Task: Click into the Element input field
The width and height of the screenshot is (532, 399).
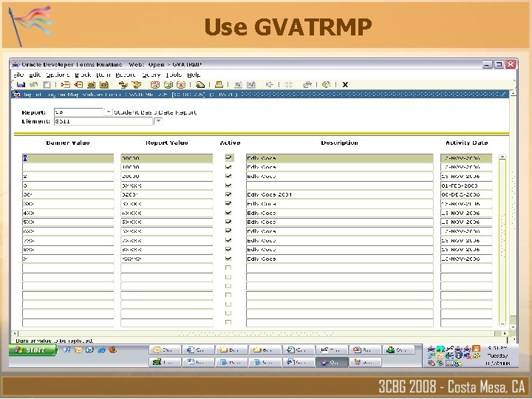Action: coord(103,121)
